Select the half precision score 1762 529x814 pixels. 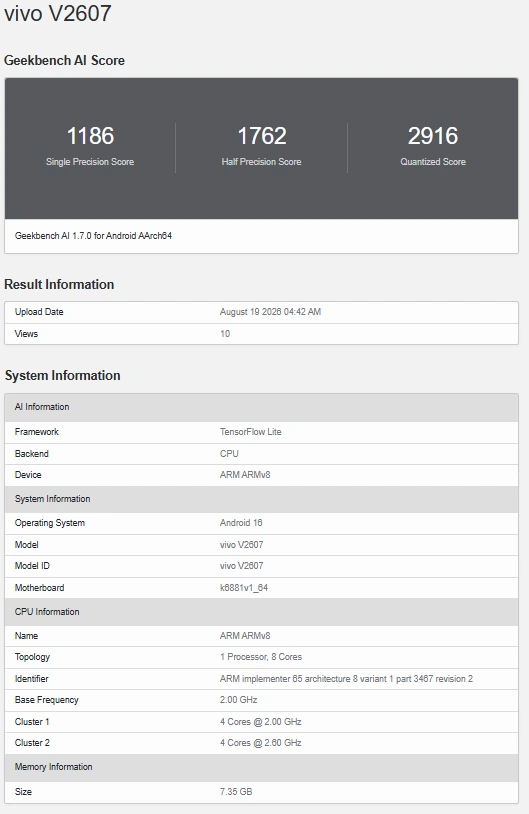coord(262,136)
